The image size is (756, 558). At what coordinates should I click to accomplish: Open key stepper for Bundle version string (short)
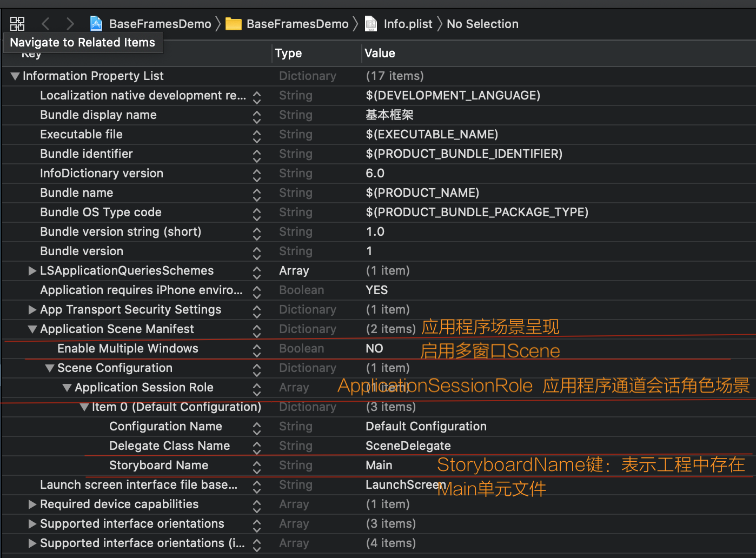click(x=257, y=234)
